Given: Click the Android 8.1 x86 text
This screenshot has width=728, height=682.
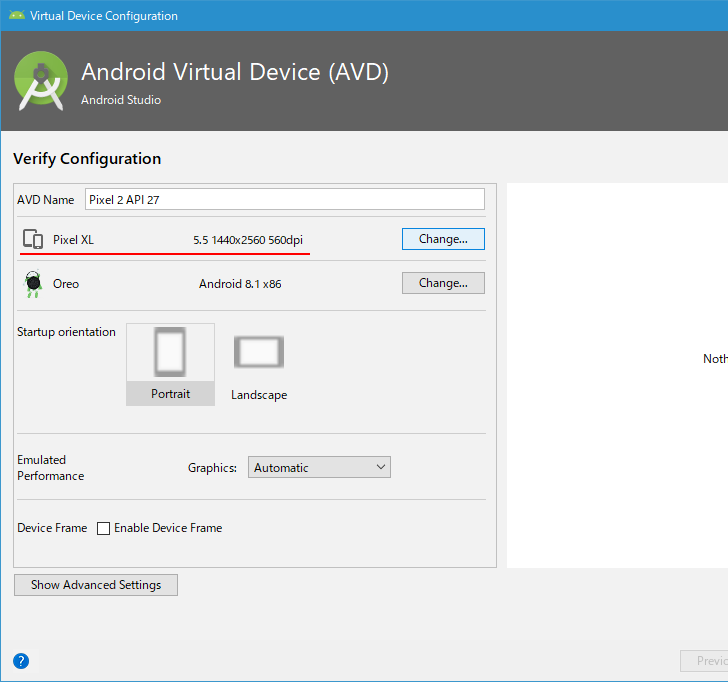Looking at the screenshot, I should [240, 284].
